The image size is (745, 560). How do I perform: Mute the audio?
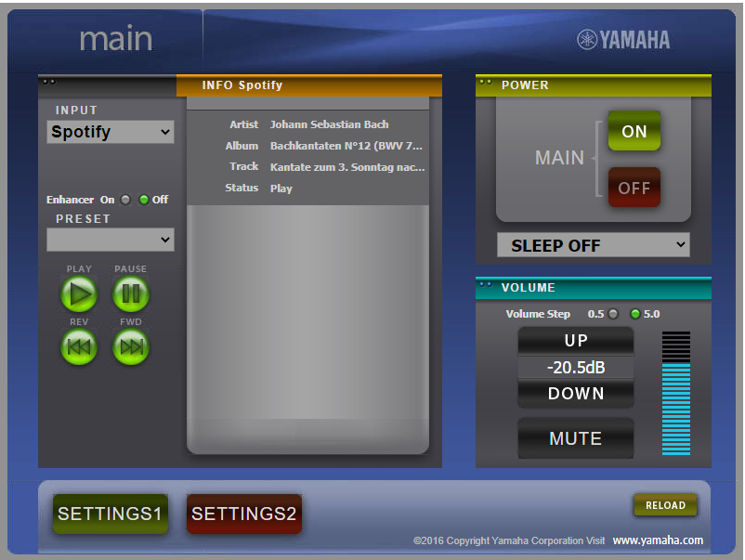click(x=575, y=438)
